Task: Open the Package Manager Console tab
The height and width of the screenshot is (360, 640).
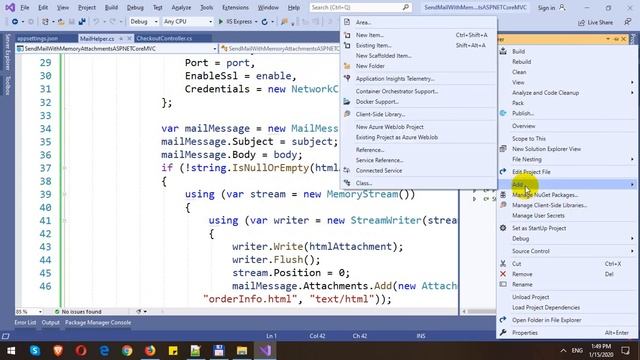Action: pyautogui.click(x=98, y=322)
